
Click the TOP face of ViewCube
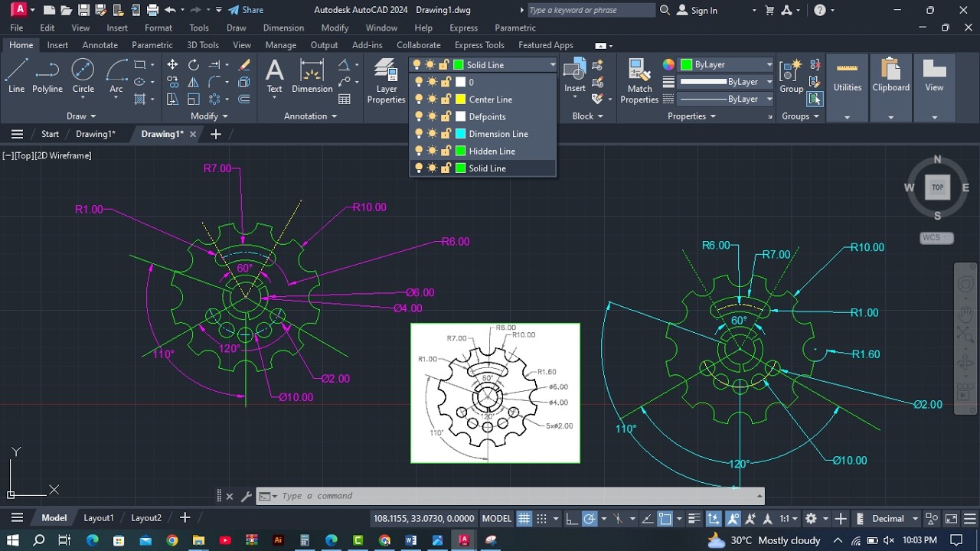coord(937,187)
